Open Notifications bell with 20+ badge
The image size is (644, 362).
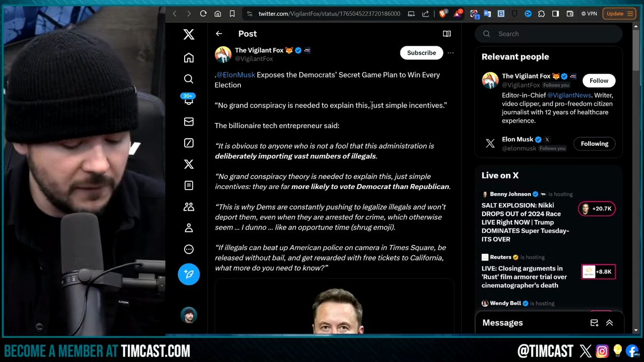(189, 100)
